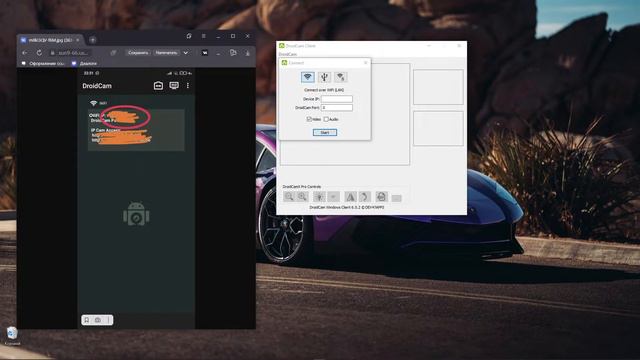Viewport: 640px width, 360px height.
Task: Click the WiFi icon in DroidCam phone screen
Action: point(93,103)
